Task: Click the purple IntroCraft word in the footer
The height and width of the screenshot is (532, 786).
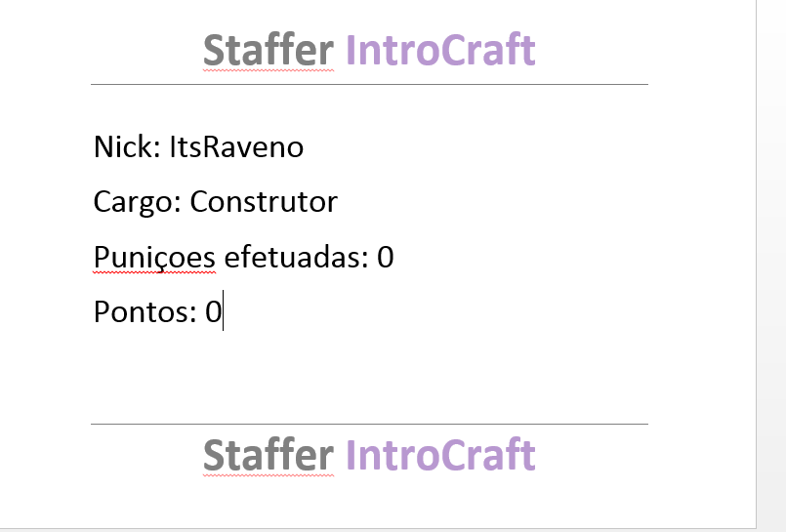Action: 441,455
